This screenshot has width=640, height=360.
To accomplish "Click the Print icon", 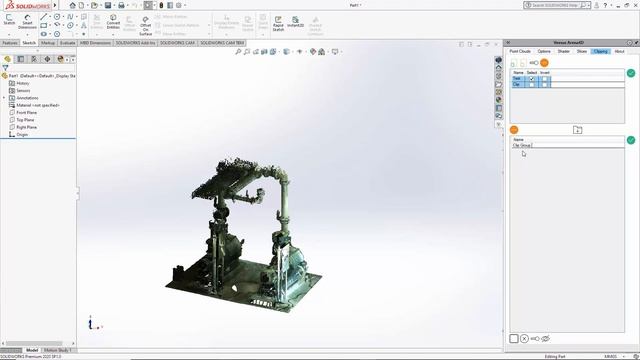I will click(121, 5).
